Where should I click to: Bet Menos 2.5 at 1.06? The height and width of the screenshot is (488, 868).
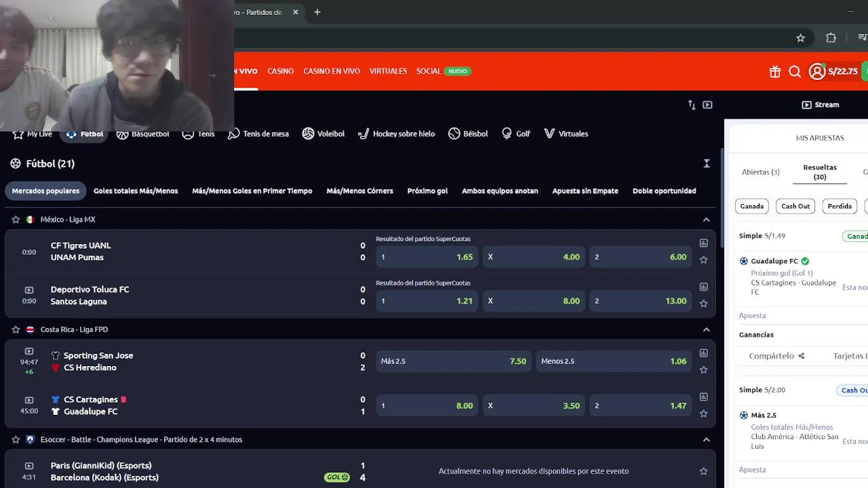[x=614, y=361]
